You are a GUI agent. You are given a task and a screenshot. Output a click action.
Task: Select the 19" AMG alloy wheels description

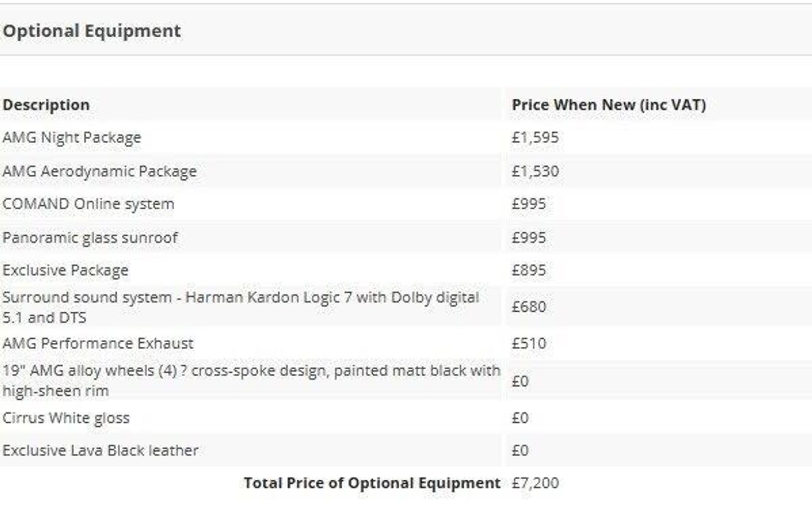pos(251,381)
